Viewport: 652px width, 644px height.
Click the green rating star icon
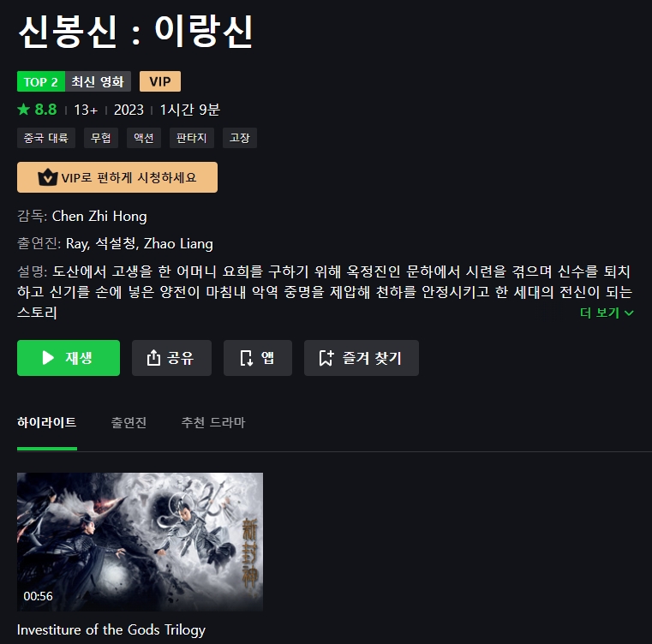24,110
